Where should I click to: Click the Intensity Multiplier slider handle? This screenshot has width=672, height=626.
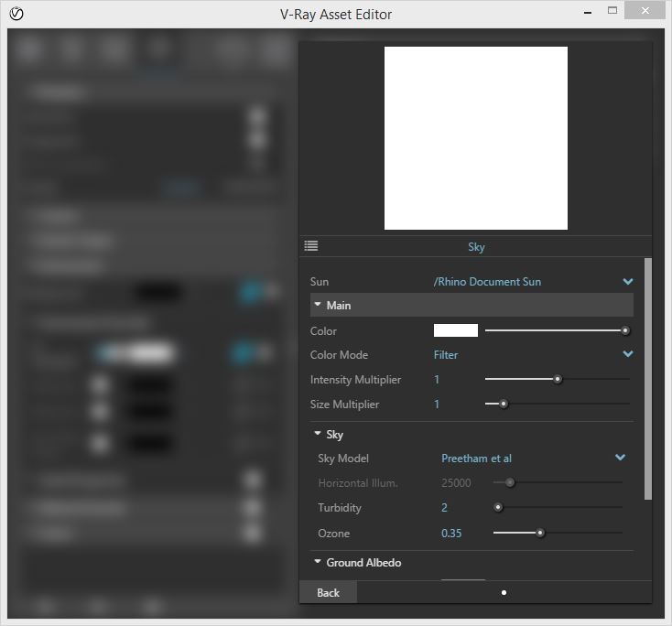click(x=558, y=379)
